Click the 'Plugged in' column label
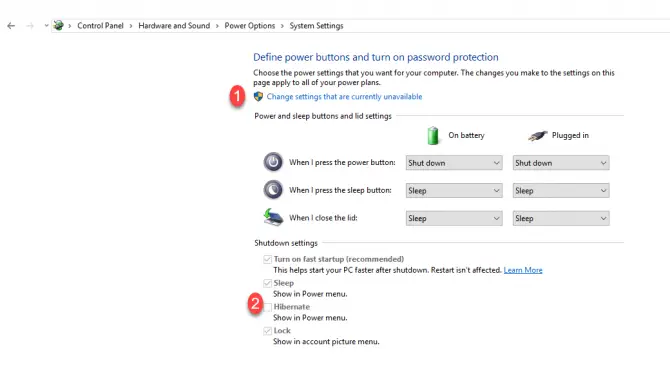 click(x=570, y=135)
